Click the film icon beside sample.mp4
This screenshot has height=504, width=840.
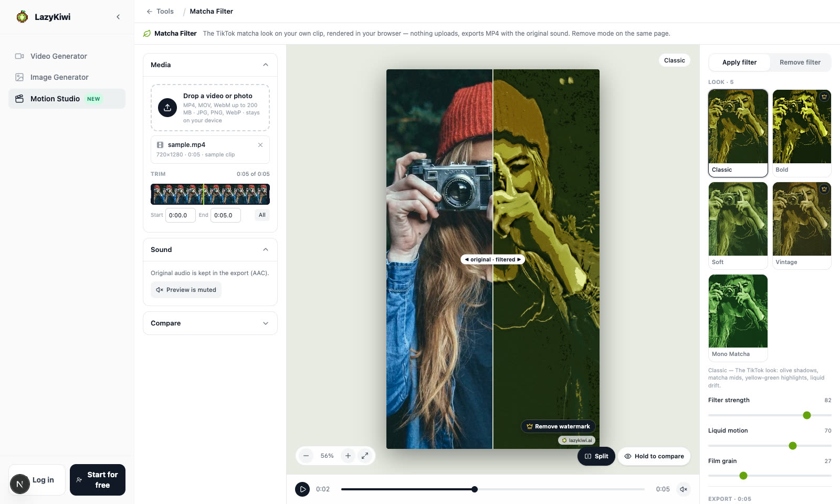(x=160, y=145)
